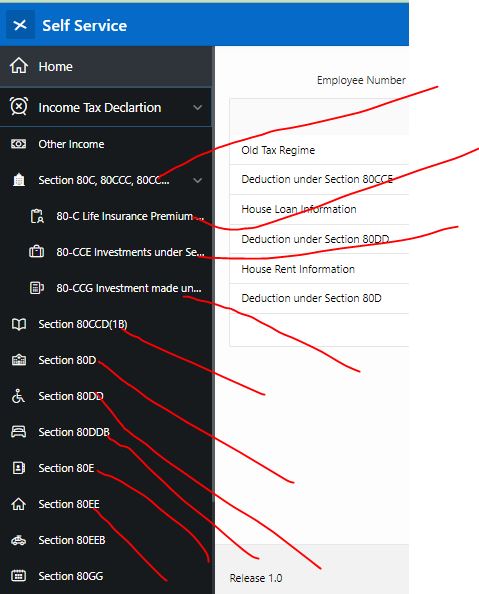Image resolution: width=479 pixels, height=594 pixels.
Task: Click the Section 80DDB bed icon
Action: pos(19,431)
